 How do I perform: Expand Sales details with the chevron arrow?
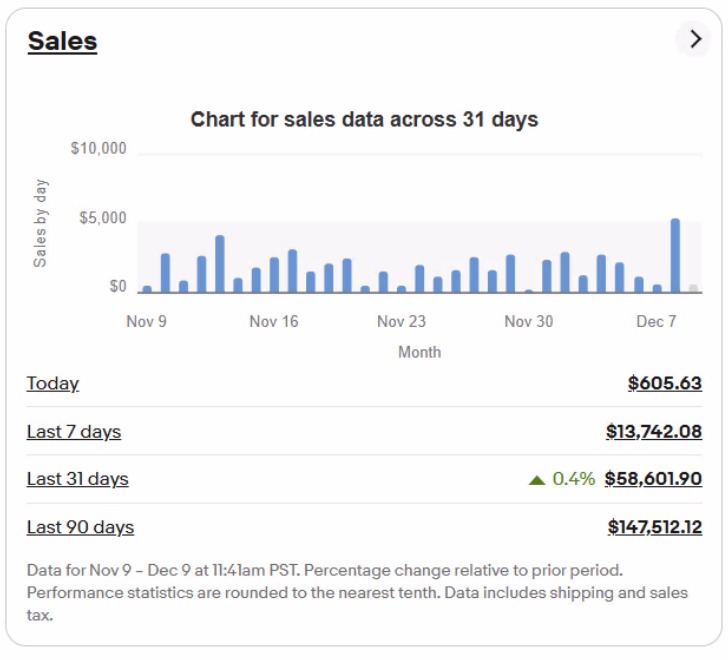click(x=693, y=39)
